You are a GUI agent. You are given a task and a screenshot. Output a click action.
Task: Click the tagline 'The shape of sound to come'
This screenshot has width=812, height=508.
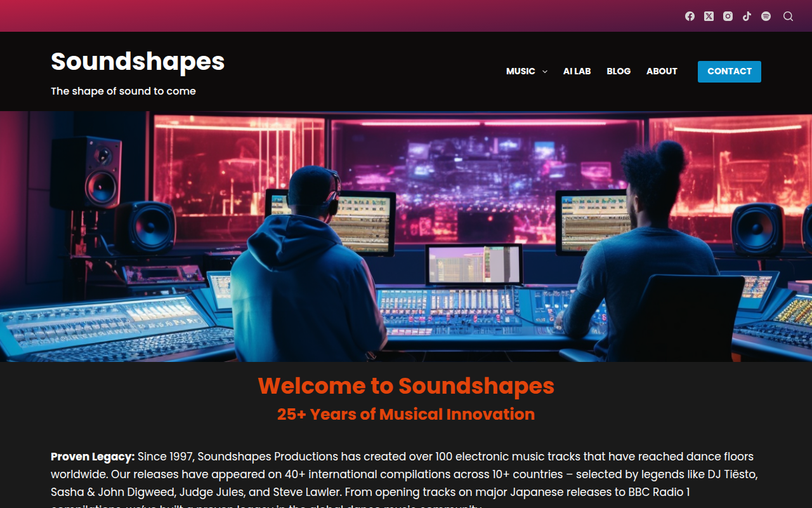click(x=123, y=91)
